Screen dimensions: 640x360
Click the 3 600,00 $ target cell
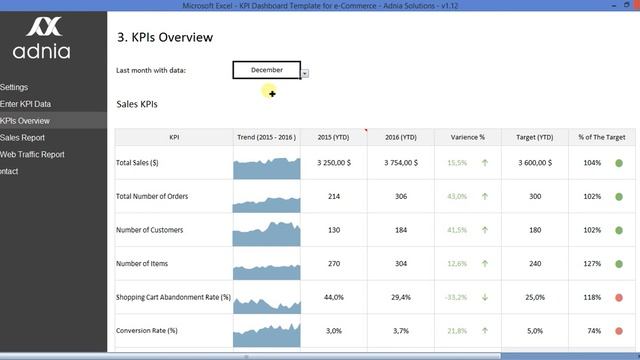[x=535, y=162]
